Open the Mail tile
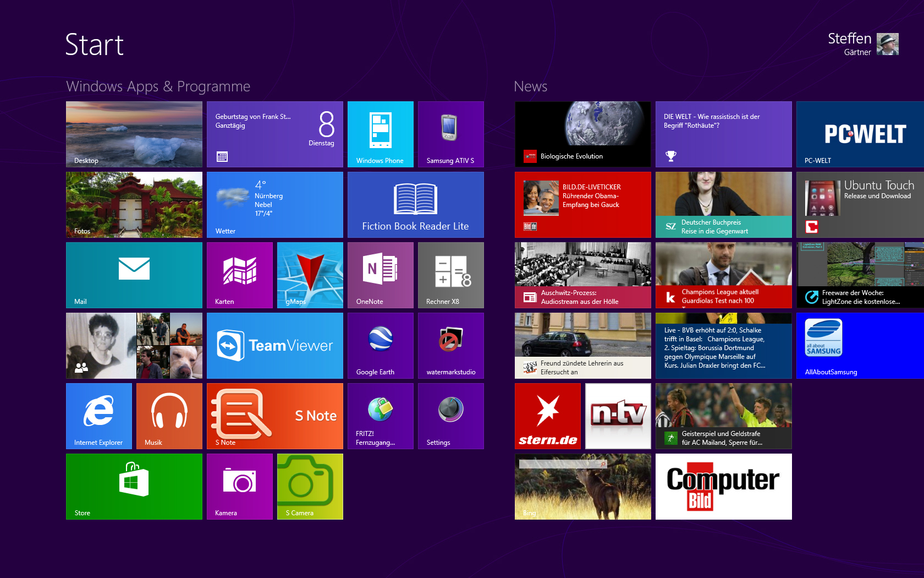 tap(134, 275)
